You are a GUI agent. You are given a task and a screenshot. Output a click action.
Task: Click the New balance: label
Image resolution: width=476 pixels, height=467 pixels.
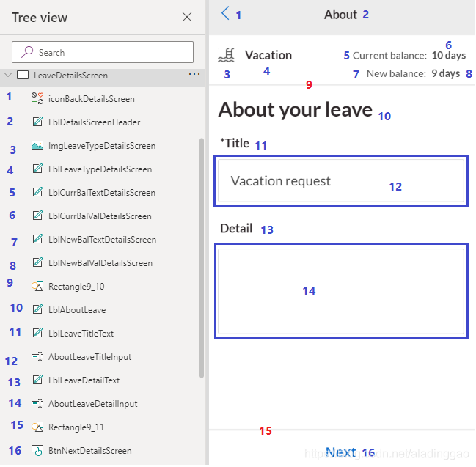click(x=396, y=73)
